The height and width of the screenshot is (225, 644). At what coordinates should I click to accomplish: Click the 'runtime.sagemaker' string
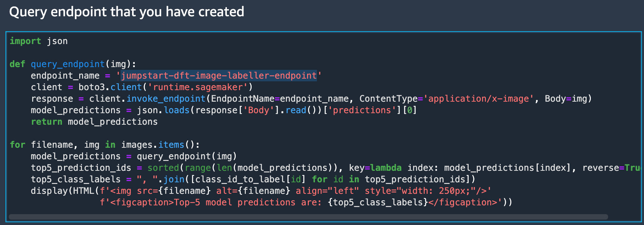coord(198,87)
